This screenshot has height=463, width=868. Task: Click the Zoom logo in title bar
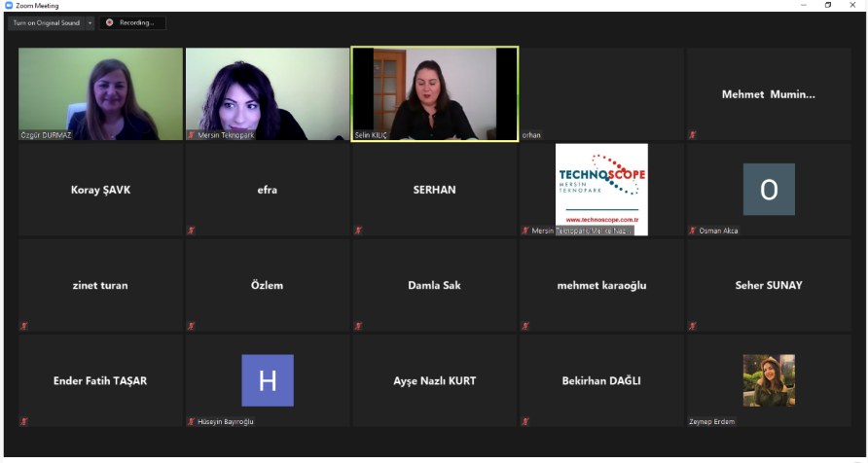pyautogui.click(x=9, y=5)
